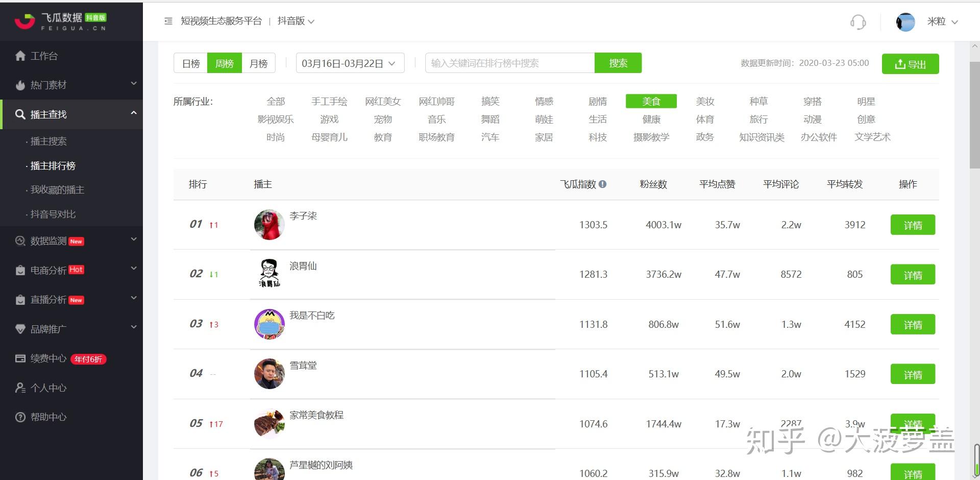Click the 帮助中心 question mark icon

(x=20, y=417)
